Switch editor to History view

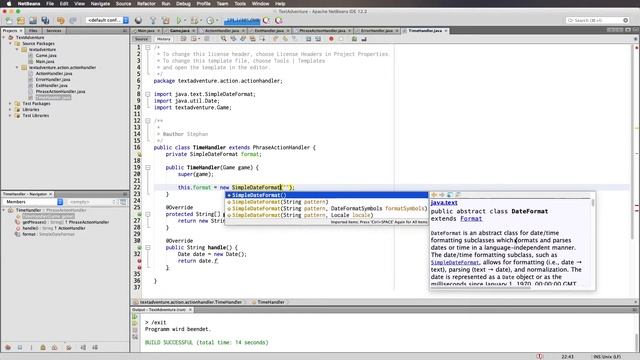coord(163,39)
